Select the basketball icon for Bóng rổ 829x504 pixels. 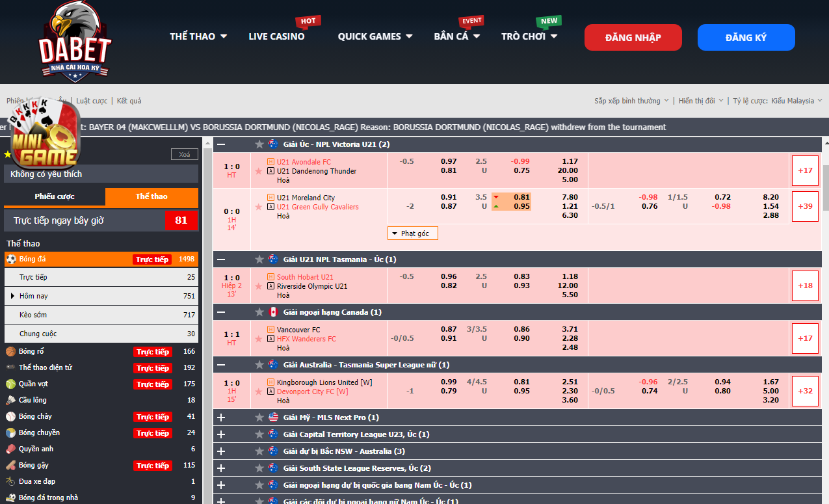click(11, 352)
